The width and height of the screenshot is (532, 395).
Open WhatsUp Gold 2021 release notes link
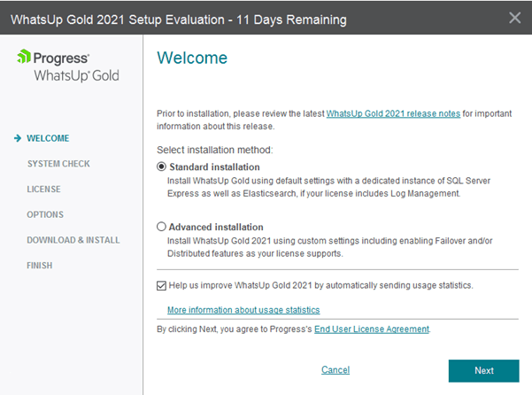[x=393, y=113]
